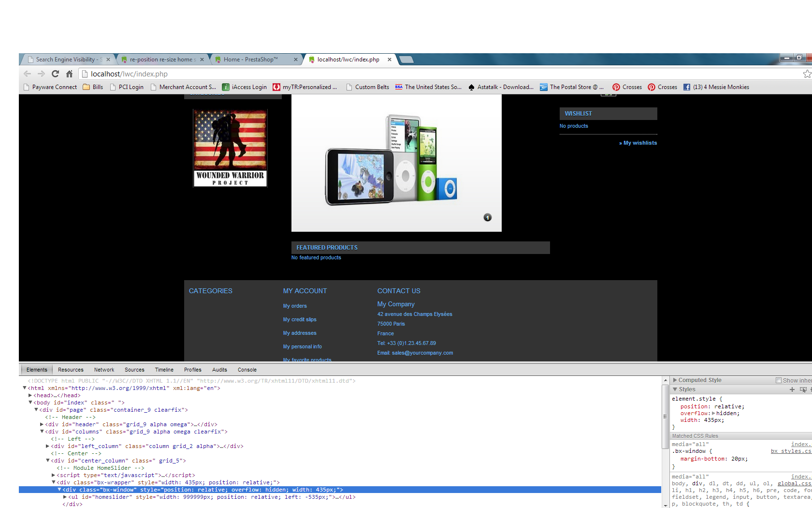Open the 4 Messie Monkies Facebook bookmark
The width and height of the screenshot is (812, 508).
coord(716,87)
